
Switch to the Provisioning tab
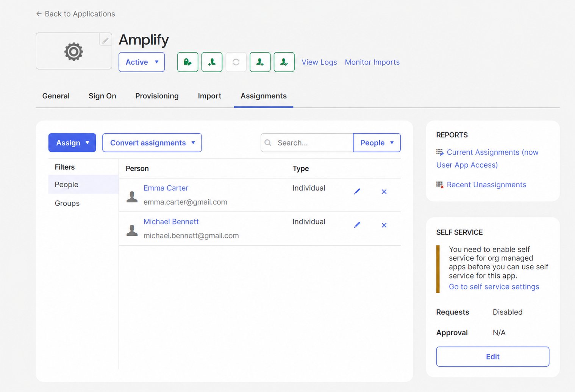click(157, 96)
